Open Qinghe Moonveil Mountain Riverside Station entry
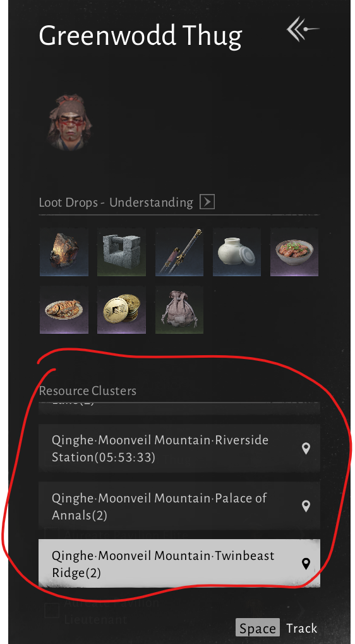Screen dimensions: 355x644 [x=179, y=448]
